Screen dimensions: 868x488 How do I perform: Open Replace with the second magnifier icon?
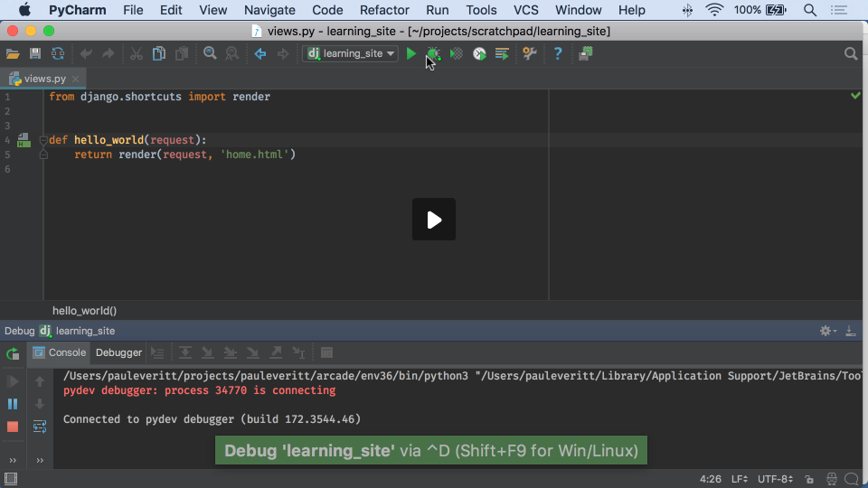232,53
